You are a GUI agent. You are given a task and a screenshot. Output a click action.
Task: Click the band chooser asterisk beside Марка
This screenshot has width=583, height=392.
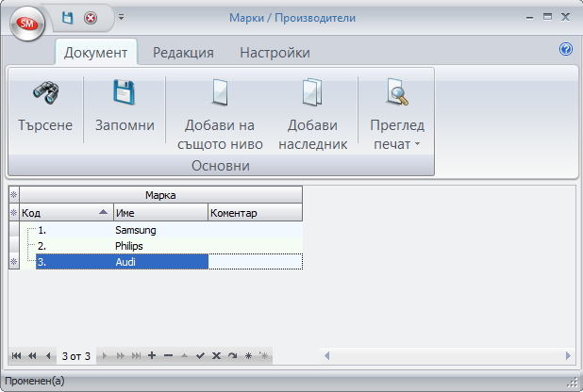pos(14,195)
